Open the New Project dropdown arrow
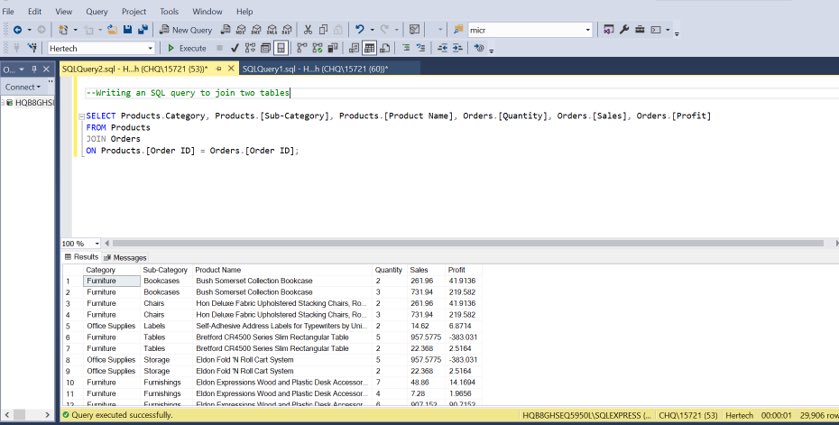This screenshot has height=425, width=839. (x=75, y=30)
